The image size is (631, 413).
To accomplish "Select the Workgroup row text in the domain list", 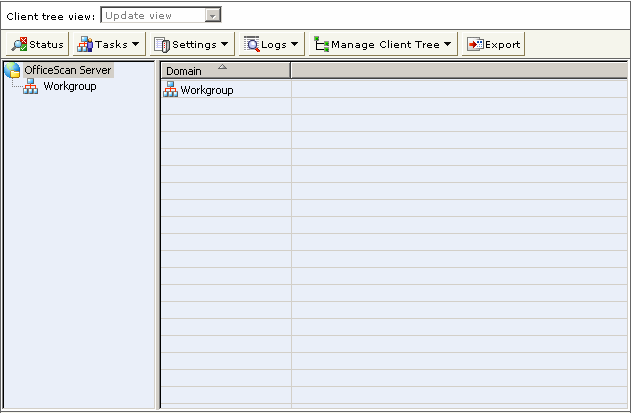I will [x=207, y=90].
